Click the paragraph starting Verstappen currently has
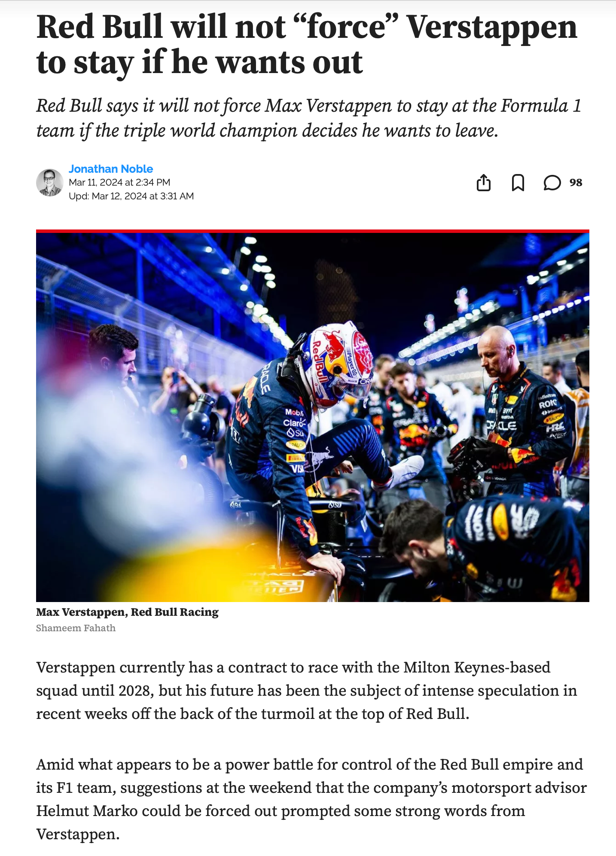Screen dimensions: 616x856 (307, 691)
